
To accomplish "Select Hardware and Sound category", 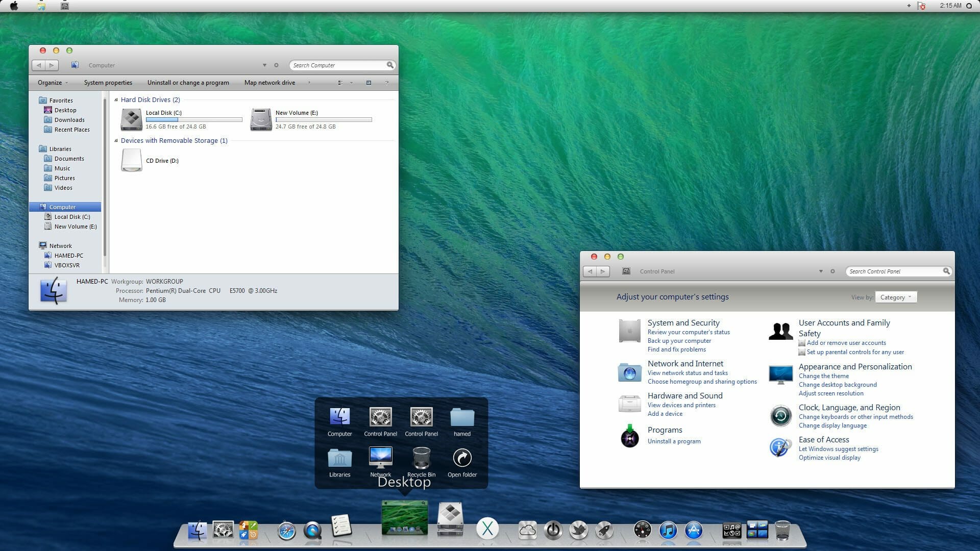I will (x=685, y=395).
